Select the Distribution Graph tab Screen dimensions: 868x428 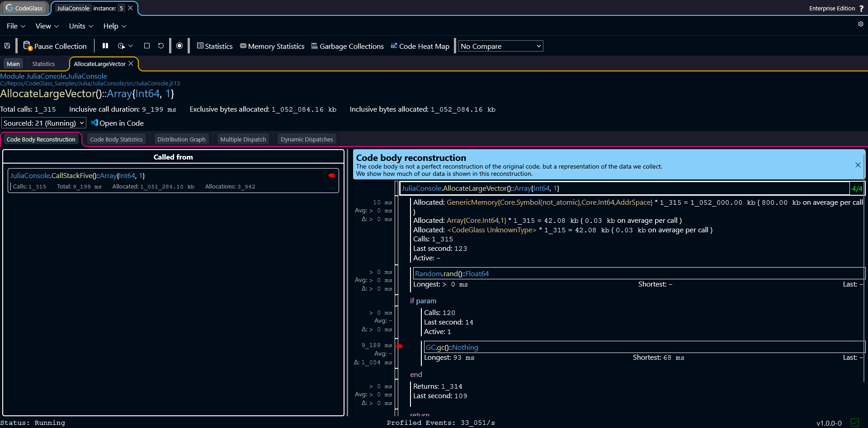point(181,139)
